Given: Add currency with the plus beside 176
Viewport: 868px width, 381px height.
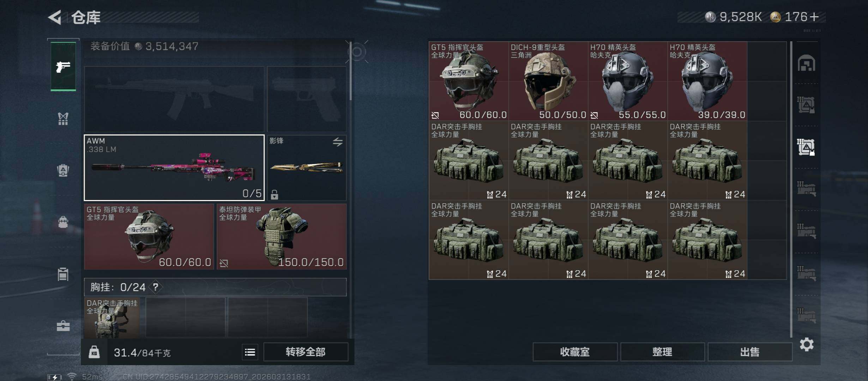Looking at the screenshot, I should 814,17.
